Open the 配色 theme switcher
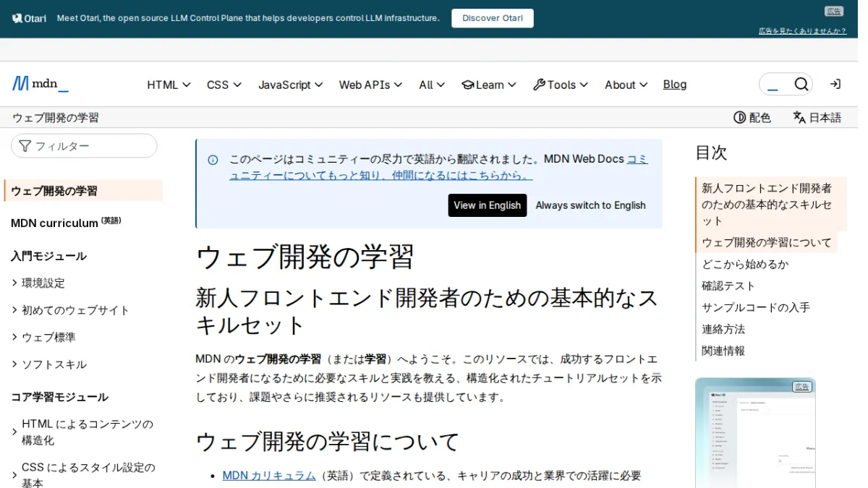 (x=752, y=117)
